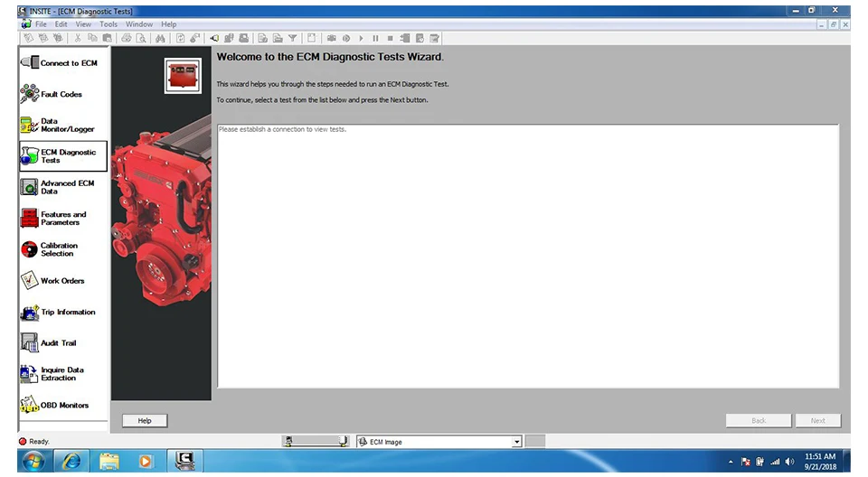868x477 pixels.
Task: Open Inquire Data Extraction
Action: [x=52, y=373]
